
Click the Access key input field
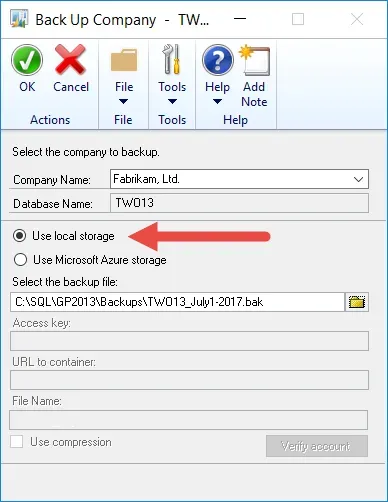[189, 341]
